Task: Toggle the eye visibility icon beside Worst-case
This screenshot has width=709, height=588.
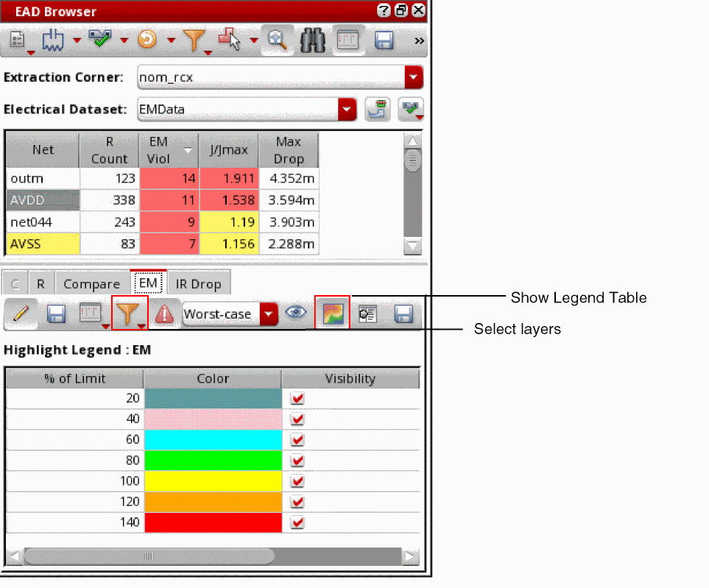Action: [x=296, y=312]
